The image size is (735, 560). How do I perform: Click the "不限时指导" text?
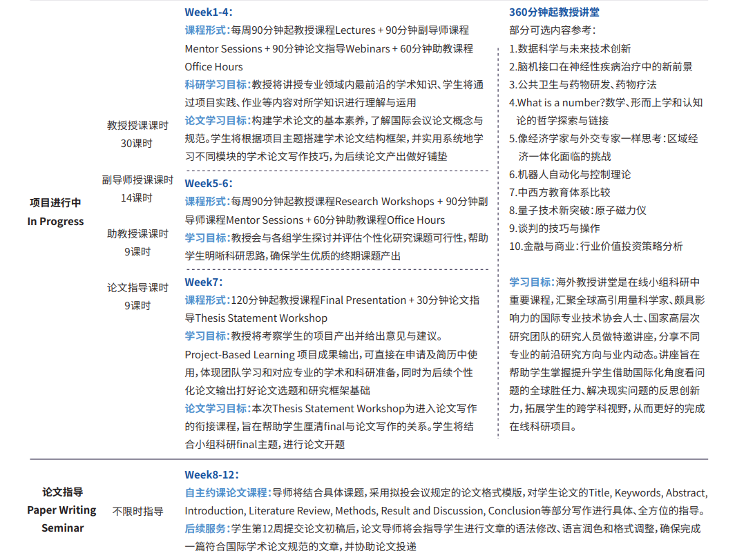[x=138, y=511]
